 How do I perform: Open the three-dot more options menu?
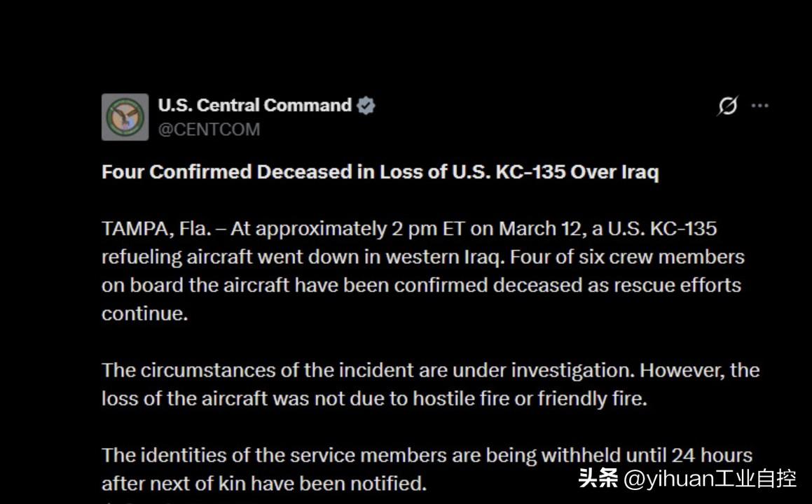click(759, 106)
